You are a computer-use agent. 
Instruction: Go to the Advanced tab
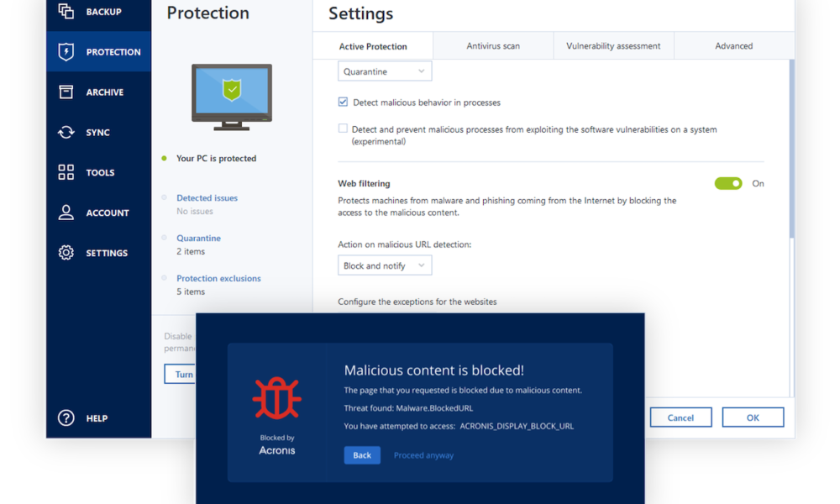click(x=733, y=46)
